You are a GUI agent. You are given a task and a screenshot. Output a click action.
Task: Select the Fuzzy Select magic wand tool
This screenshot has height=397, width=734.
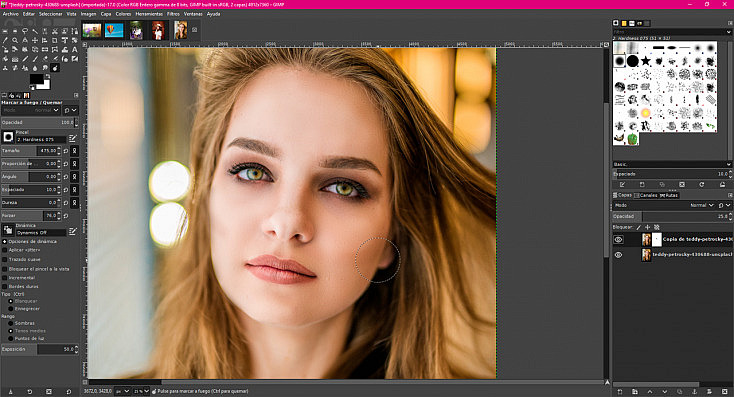tap(35, 31)
